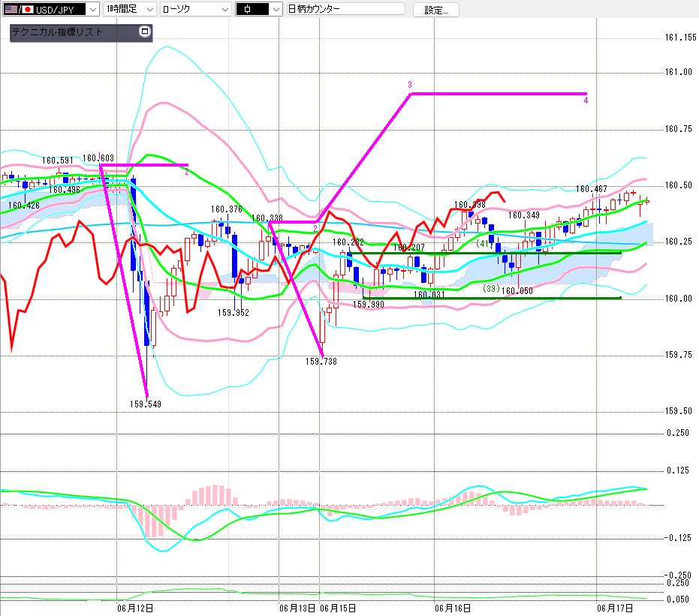Click the 159.549 low price label
The height and width of the screenshot is (616, 699).
coord(146,404)
